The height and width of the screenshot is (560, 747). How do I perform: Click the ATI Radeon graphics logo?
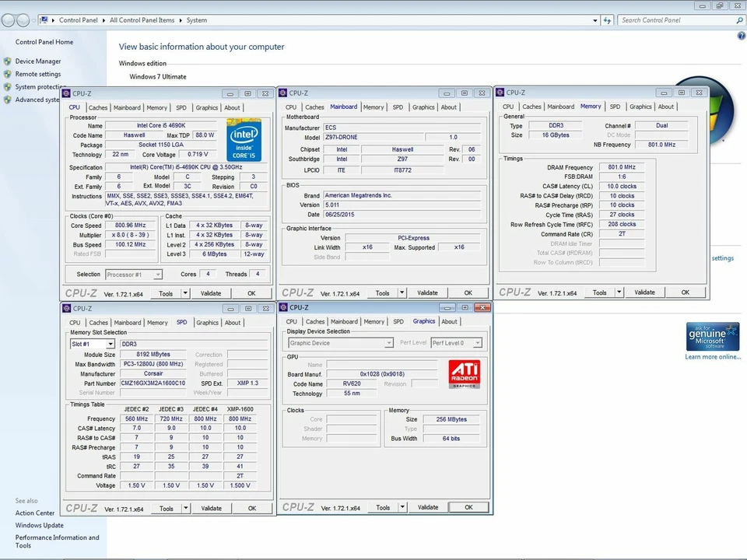coord(465,373)
